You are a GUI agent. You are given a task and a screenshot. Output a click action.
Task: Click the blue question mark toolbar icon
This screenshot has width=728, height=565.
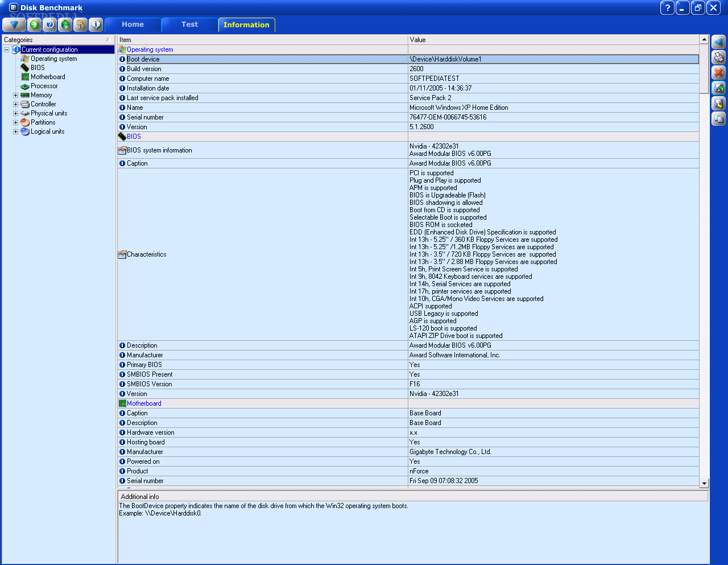[50, 24]
